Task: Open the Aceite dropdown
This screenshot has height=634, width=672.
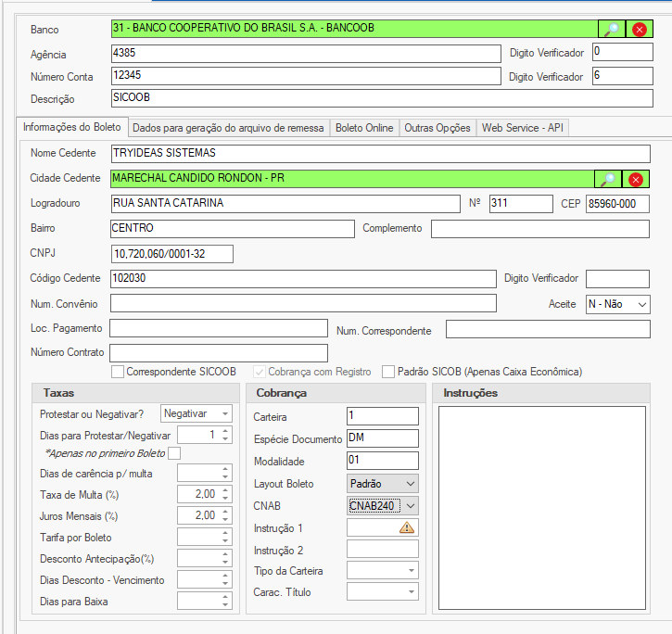Action: [617, 304]
